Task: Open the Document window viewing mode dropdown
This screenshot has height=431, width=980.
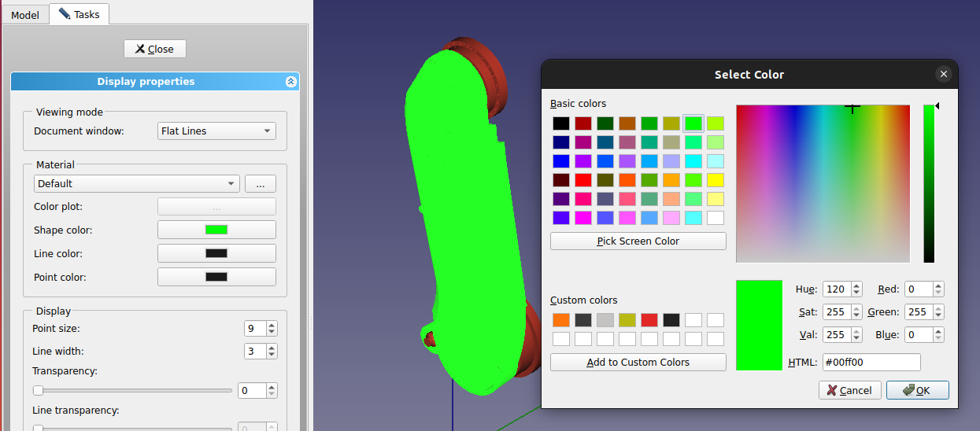Action: point(216,131)
